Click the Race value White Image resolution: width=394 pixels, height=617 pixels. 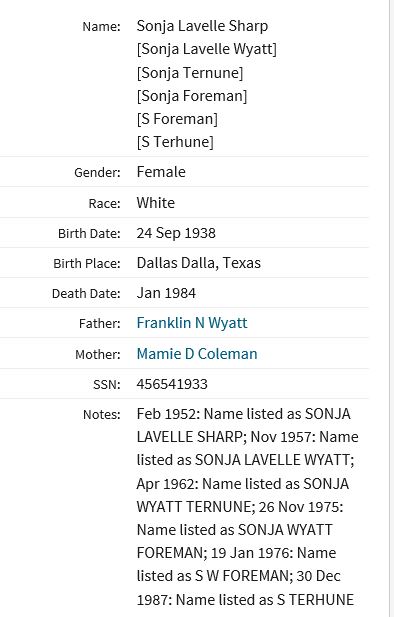tap(155, 203)
